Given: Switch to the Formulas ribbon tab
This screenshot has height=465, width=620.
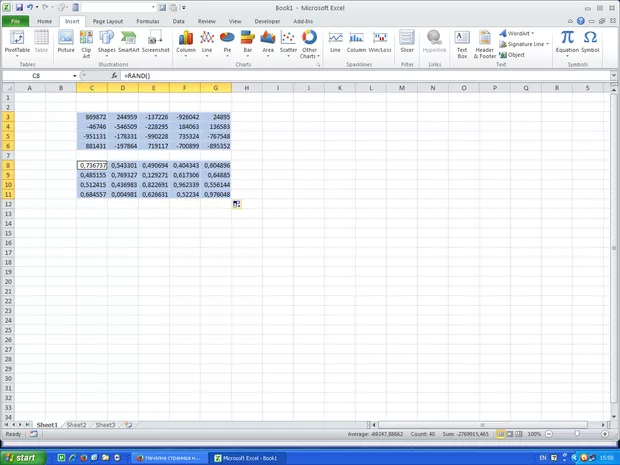Looking at the screenshot, I should click(147, 20).
